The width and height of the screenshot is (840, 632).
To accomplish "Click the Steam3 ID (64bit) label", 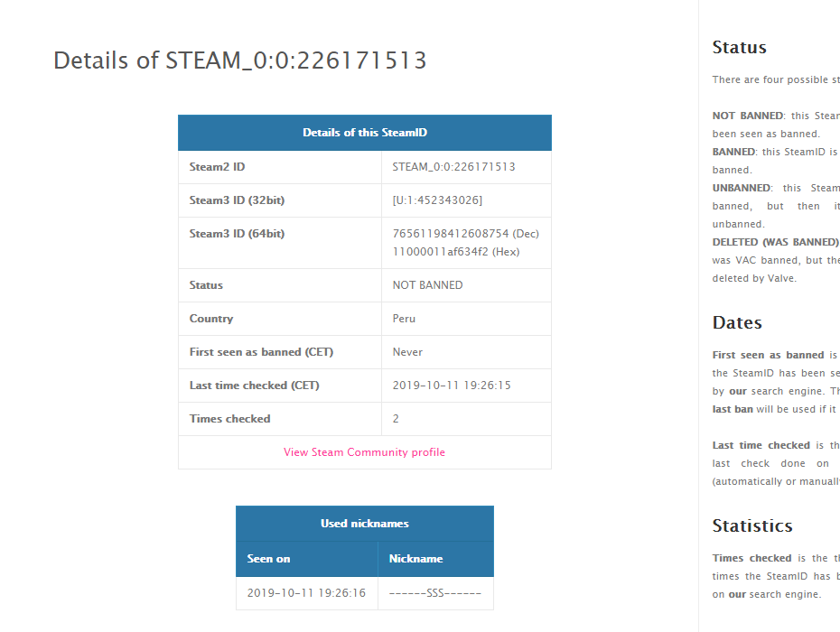I will click(237, 234).
